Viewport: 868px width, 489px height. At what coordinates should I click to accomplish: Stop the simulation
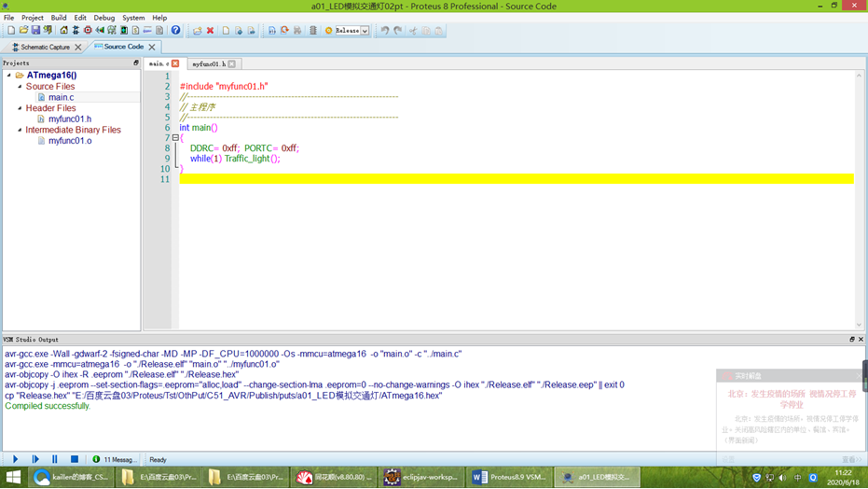point(75,459)
